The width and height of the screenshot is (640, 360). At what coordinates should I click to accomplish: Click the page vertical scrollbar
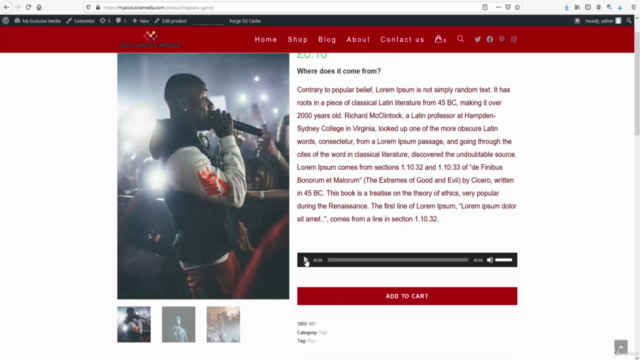click(x=637, y=83)
